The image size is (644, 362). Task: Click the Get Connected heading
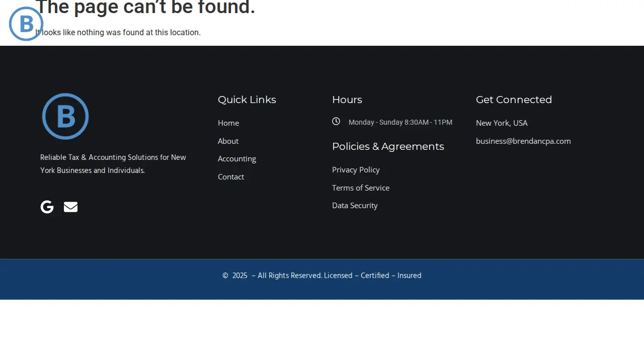(514, 100)
